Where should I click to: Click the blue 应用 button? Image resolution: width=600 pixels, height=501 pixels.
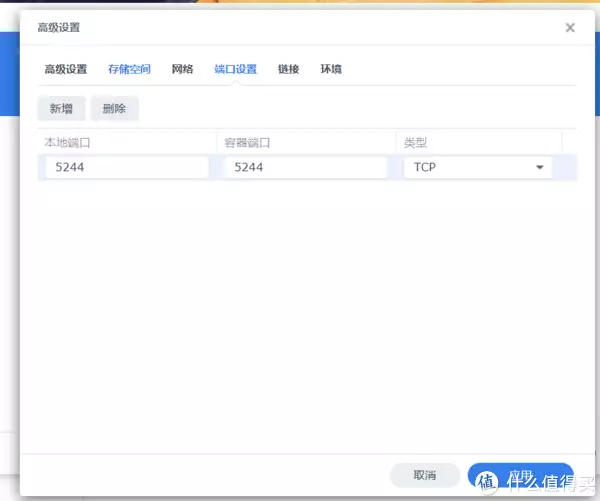point(520,475)
